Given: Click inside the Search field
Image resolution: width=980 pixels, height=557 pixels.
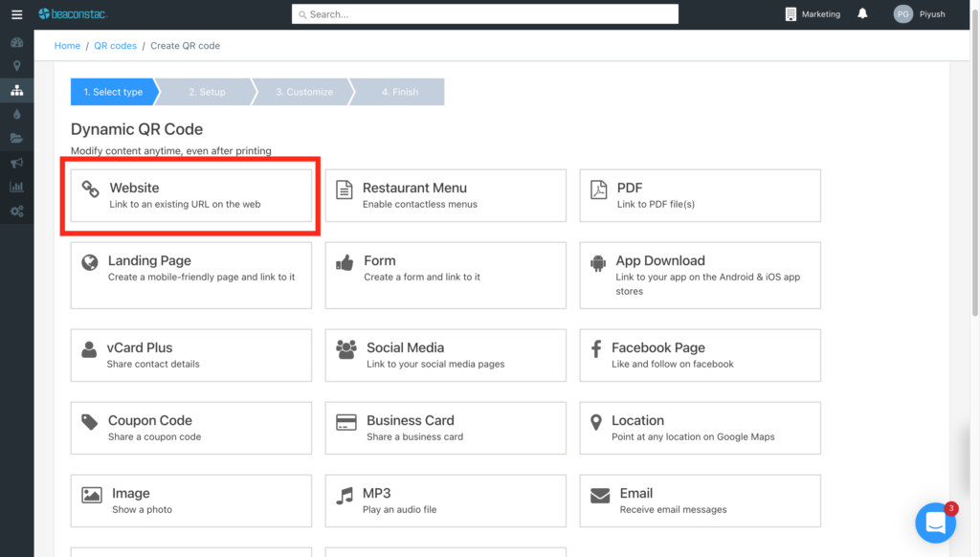Looking at the screenshot, I should coord(484,13).
